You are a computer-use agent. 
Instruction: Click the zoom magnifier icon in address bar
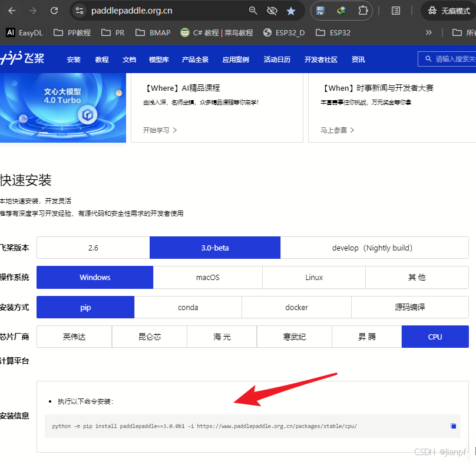[x=253, y=11]
